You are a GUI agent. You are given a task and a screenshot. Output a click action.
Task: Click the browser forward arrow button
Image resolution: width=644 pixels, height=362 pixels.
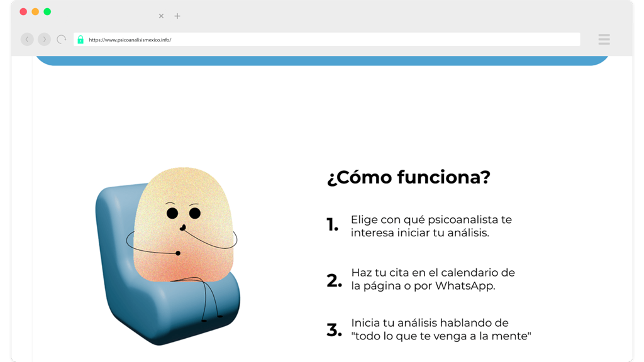coord(45,40)
